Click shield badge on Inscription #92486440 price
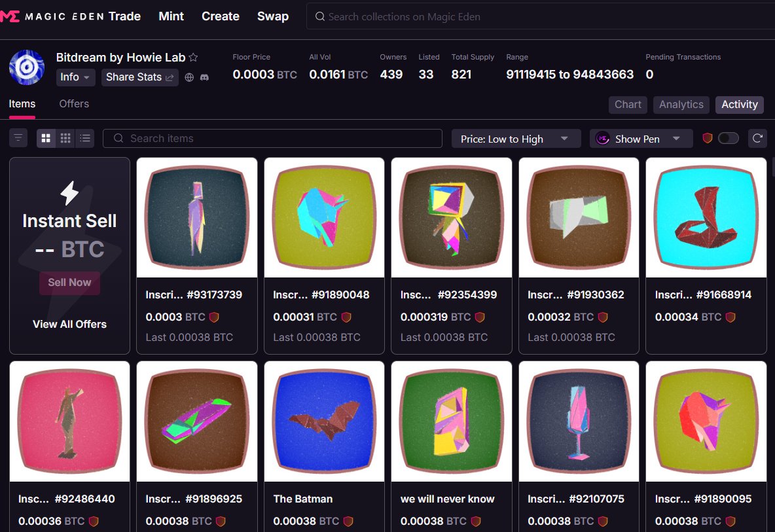This screenshot has height=532, width=775. [94, 521]
